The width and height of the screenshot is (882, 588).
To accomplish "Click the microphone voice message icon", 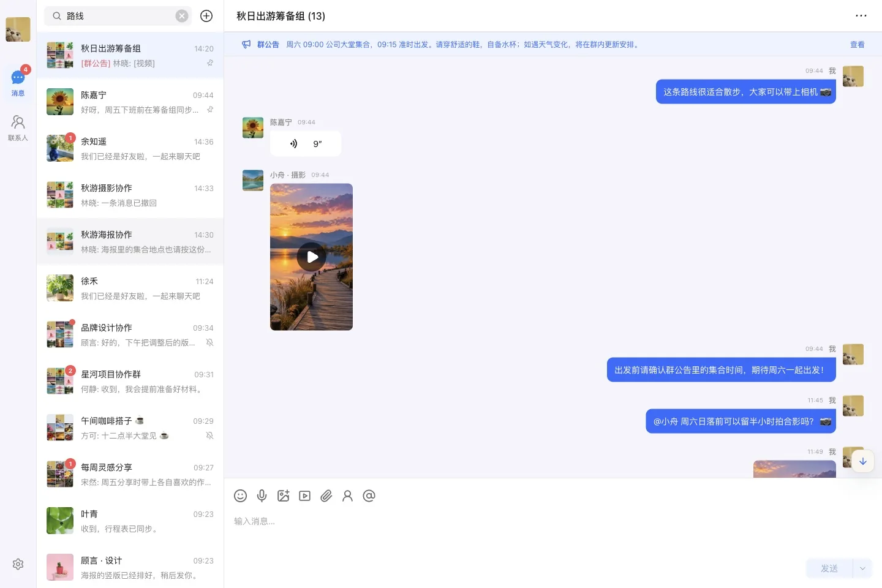I will (262, 496).
